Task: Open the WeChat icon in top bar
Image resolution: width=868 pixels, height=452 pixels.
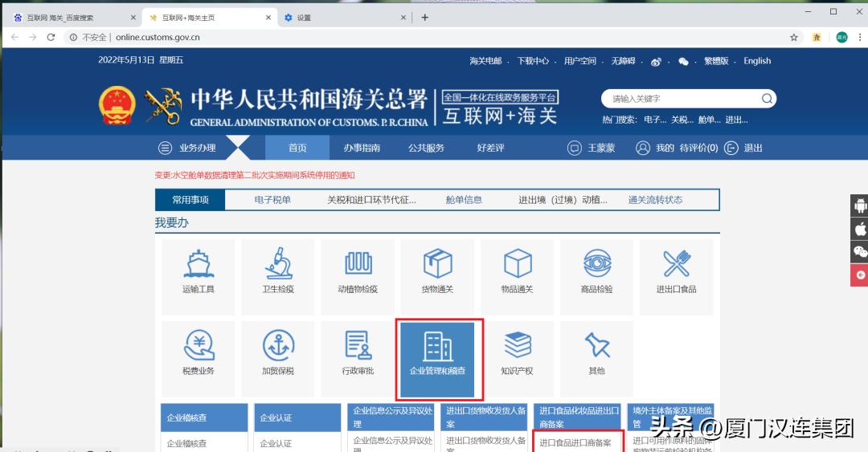Action: pyautogui.click(x=684, y=61)
